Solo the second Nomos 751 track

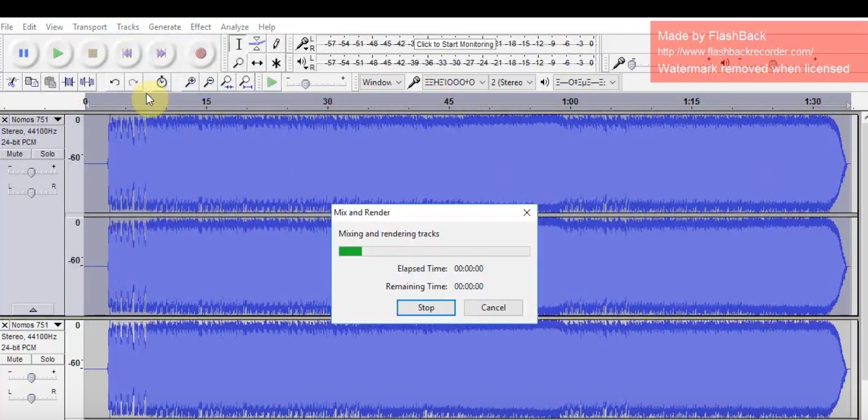click(x=47, y=359)
